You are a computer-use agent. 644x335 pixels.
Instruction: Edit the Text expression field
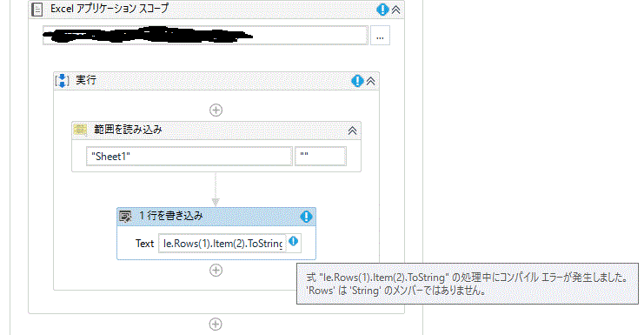coord(222,244)
